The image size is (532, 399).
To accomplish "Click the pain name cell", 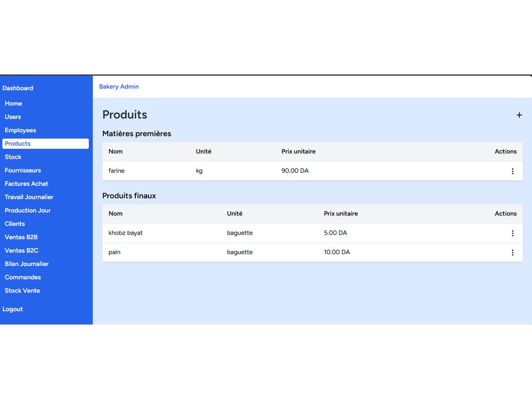I will 114,252.
